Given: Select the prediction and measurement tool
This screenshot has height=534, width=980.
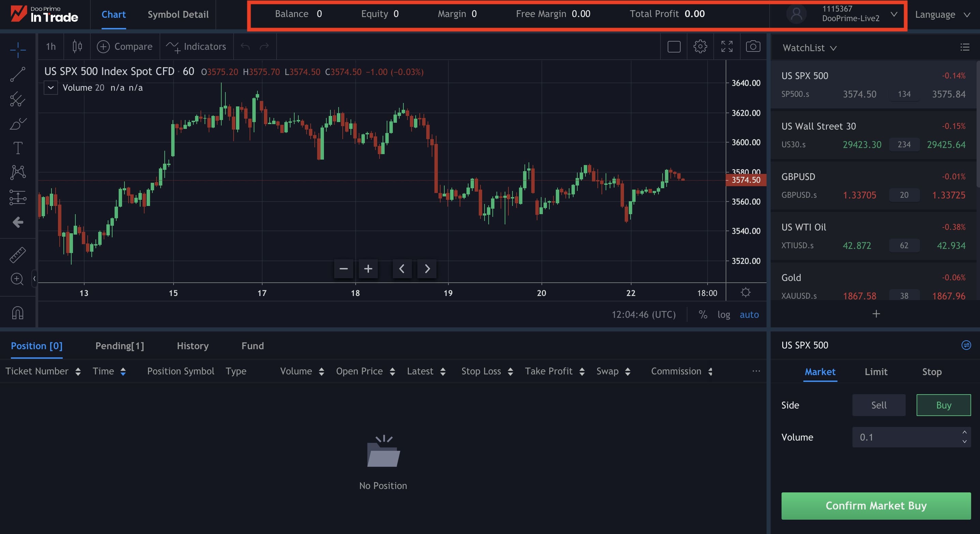Looking at the screenshot, I should click(x=18, y=197).
